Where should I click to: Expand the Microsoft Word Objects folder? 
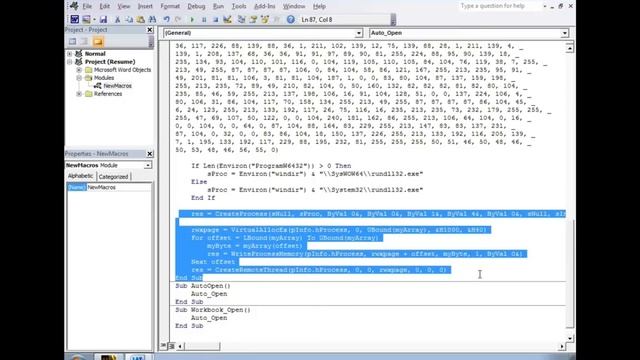79,70
